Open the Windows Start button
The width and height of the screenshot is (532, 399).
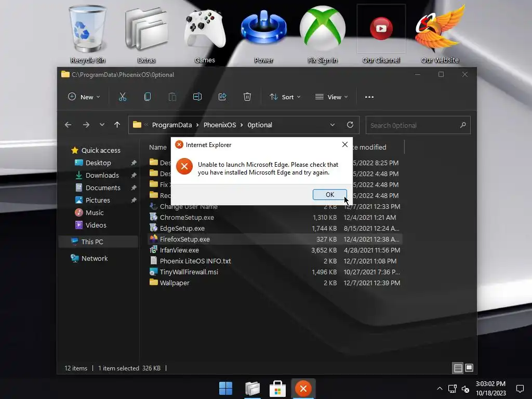pyautogui.click(x=225, y=389)
